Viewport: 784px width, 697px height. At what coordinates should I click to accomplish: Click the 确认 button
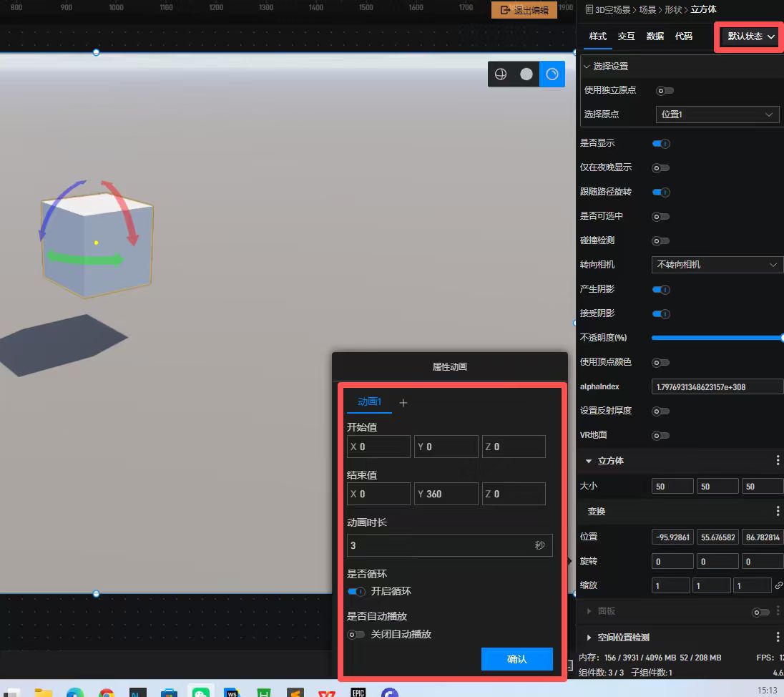516,659
